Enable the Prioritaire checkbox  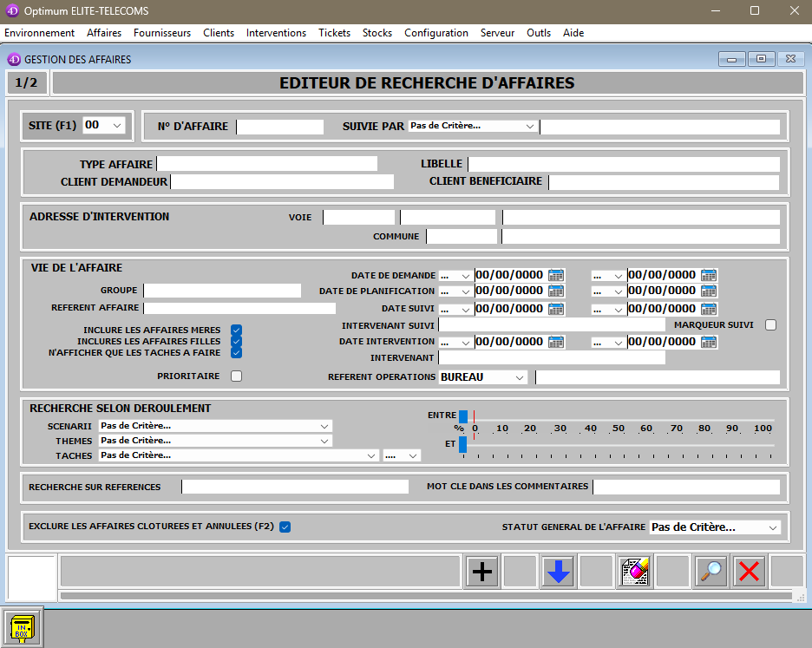tap(236, 376)
